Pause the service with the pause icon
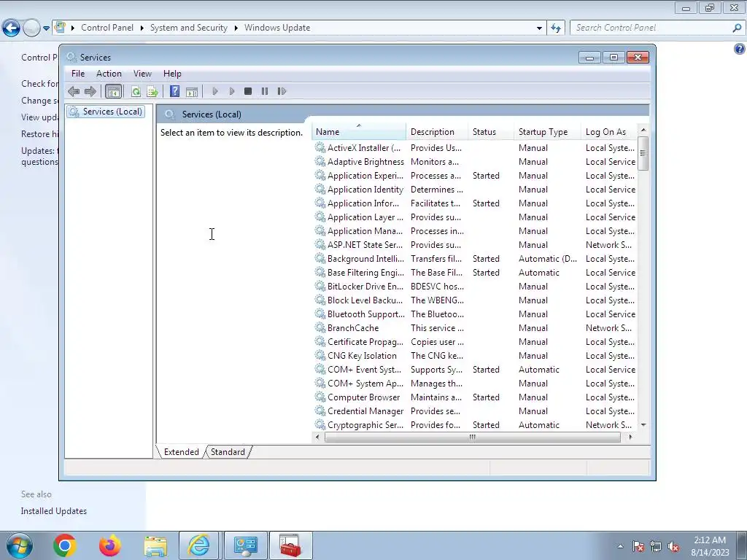 coord(264,91)
